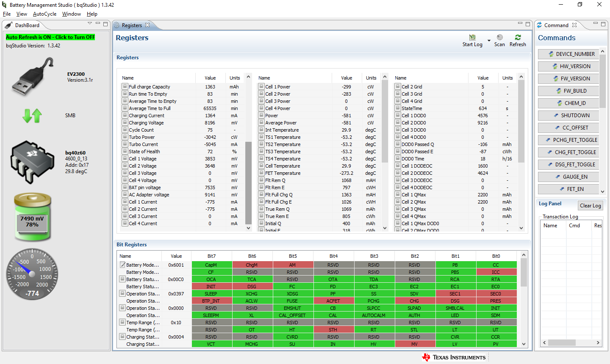
Task: Click the Value column header in Bit Registers
Action: coord(176,256)
